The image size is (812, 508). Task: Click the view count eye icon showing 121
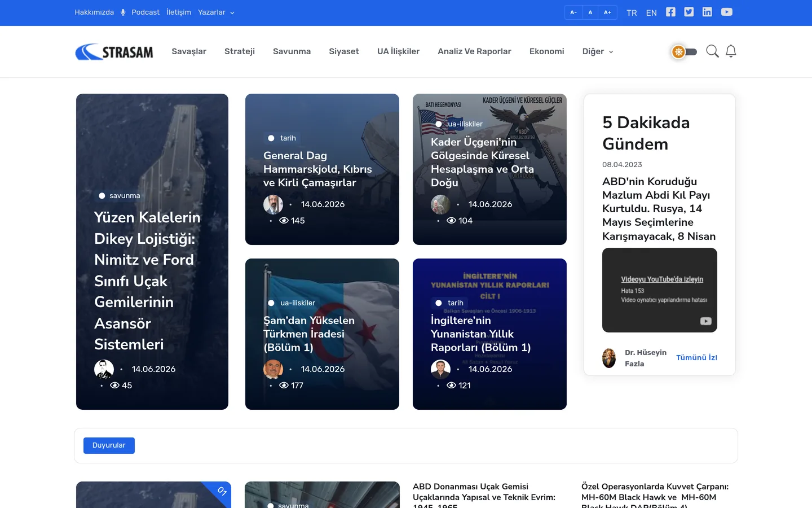coord(452,386)
